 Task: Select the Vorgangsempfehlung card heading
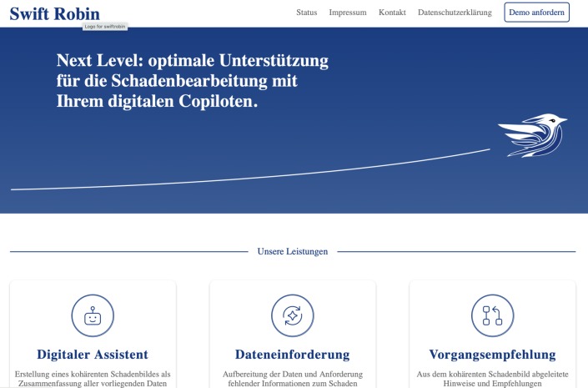[x=492, y=355]
